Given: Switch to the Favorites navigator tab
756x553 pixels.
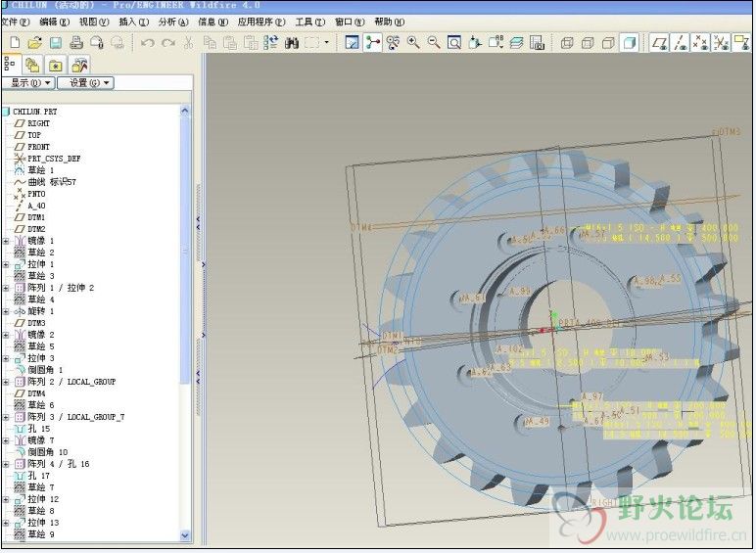Looking at the screenshot, I should [x=56, y=65].
